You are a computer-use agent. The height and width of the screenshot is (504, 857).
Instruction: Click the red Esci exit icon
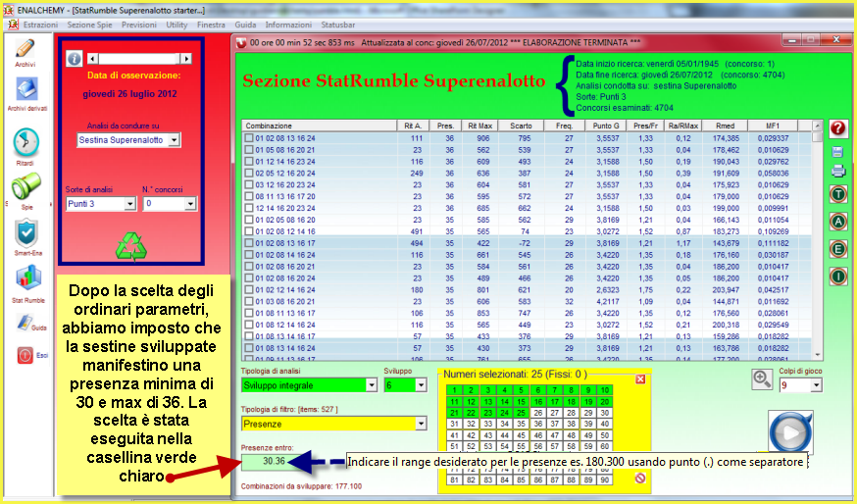click(x=25, y=355)
